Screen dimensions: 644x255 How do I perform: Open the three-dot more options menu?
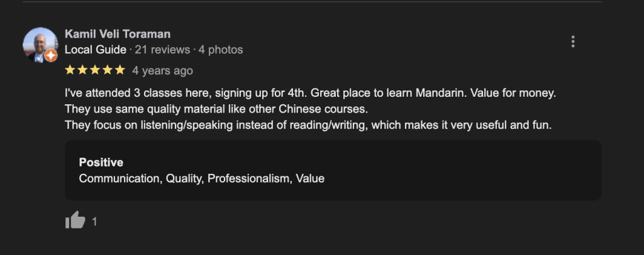[x=572, y=41]
